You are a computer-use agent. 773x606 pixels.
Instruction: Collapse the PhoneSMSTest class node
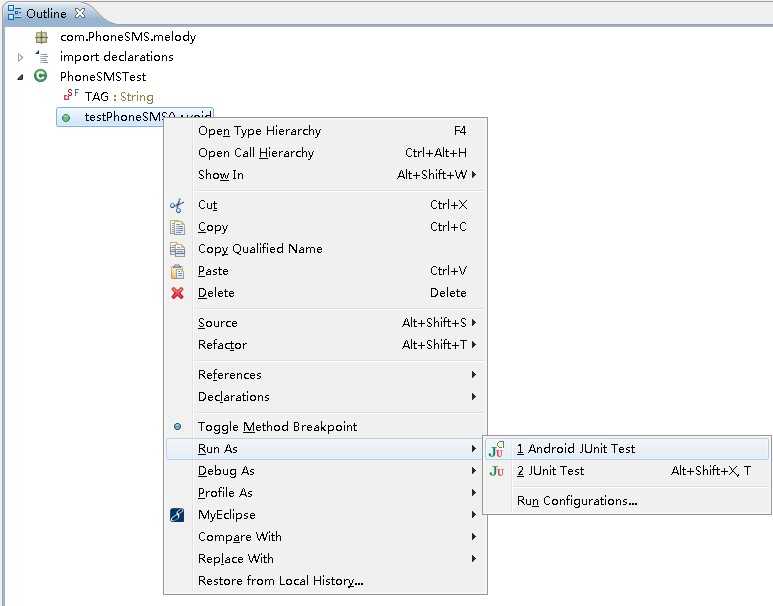(20, 77)
